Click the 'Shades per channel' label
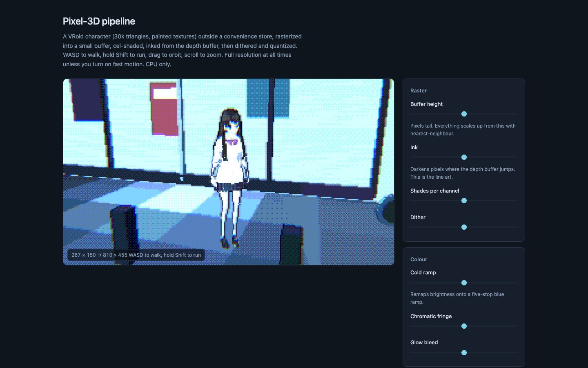 pyautogui.click(x=434, y=191)
